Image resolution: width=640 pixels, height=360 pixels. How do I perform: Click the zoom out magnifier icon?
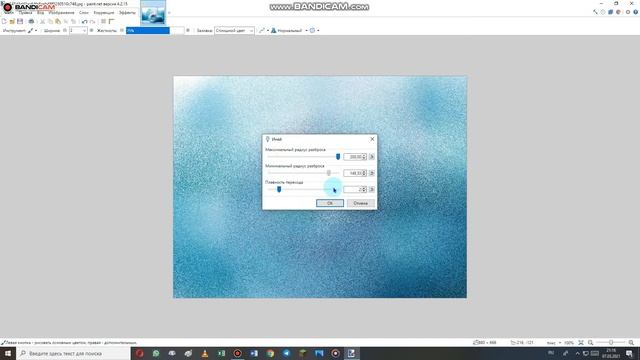[591, 342]
